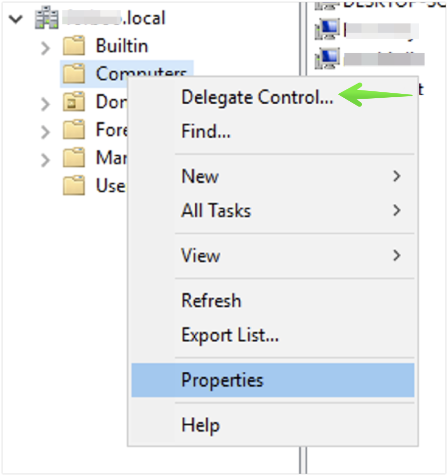Expand the Domain Controllers node
This screenshot has height=476, width=448.
[x=45, y=104]
